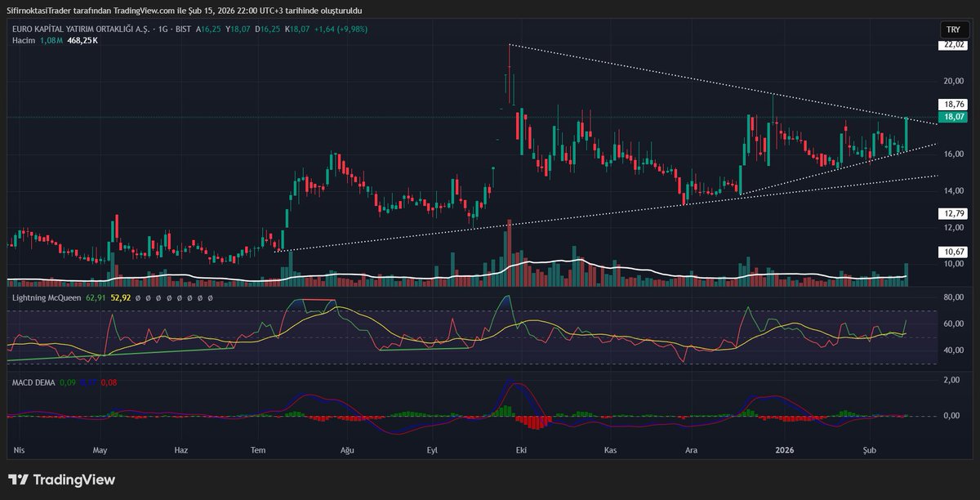Image resolution: width=980 pixels, height=500 pixels.
Task: Click the MACD DEMA red value 0,08
Action: (109, 382)
